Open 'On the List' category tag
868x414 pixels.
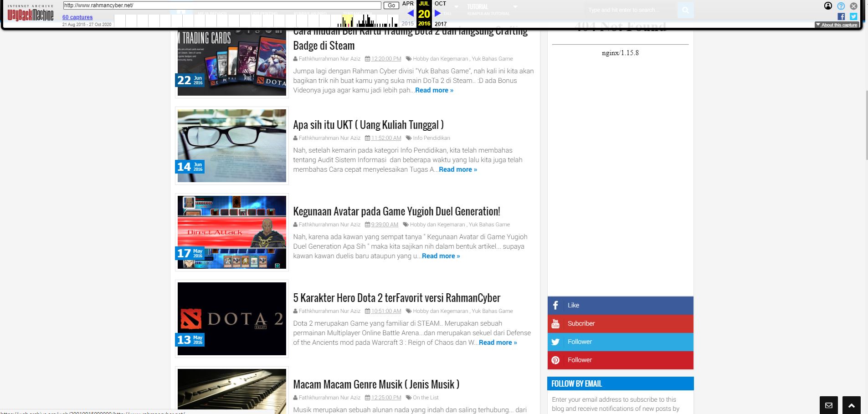click(426, 398)
